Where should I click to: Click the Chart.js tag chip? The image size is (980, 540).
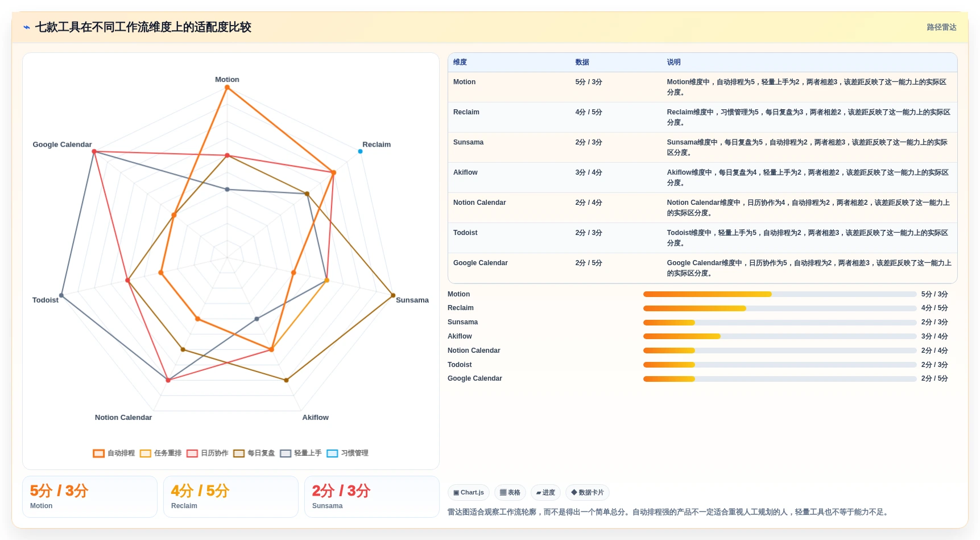pos(469,493)
